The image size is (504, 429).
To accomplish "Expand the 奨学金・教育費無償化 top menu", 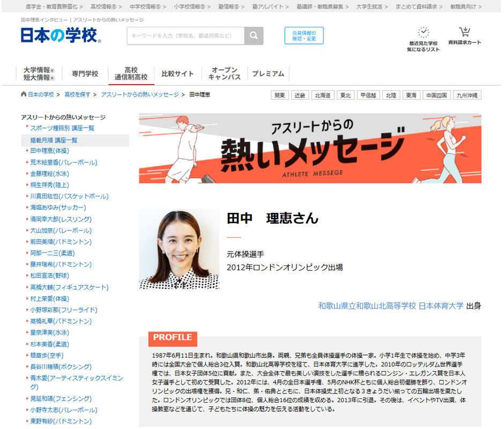I will (x=54, y=6).
